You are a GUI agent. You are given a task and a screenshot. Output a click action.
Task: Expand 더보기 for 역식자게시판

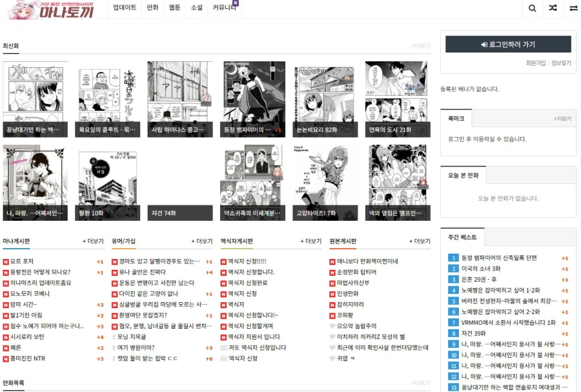coord(311,241)
